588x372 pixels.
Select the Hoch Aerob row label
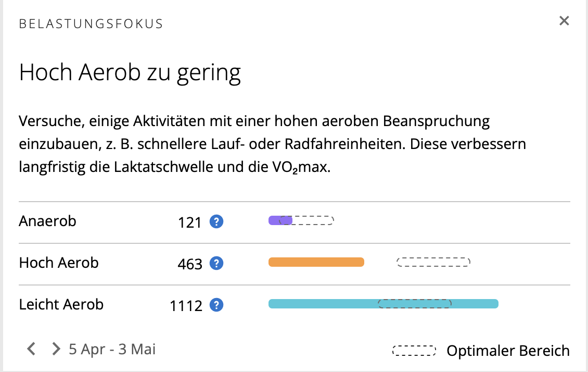(x=59, y=263)
